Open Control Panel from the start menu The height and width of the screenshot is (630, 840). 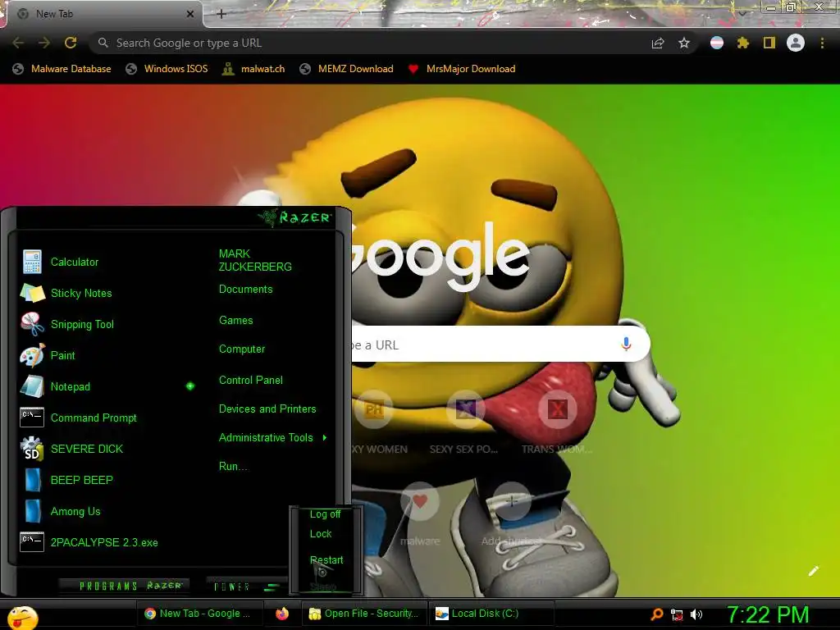251,381
